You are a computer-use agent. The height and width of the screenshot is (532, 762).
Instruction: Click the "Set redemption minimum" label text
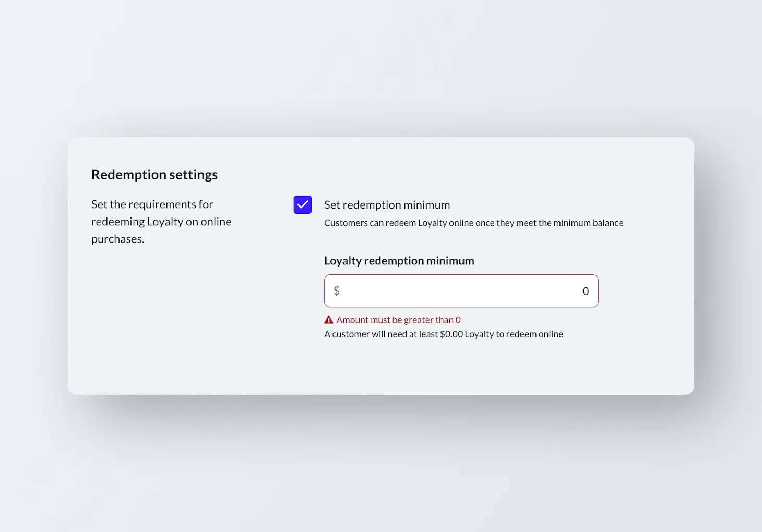pos(387,205)
